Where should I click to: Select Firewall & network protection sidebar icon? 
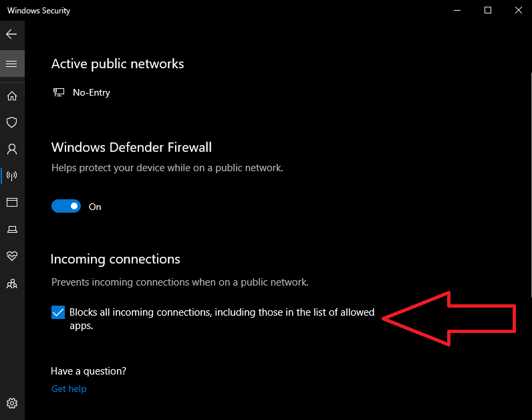[11, 176]
